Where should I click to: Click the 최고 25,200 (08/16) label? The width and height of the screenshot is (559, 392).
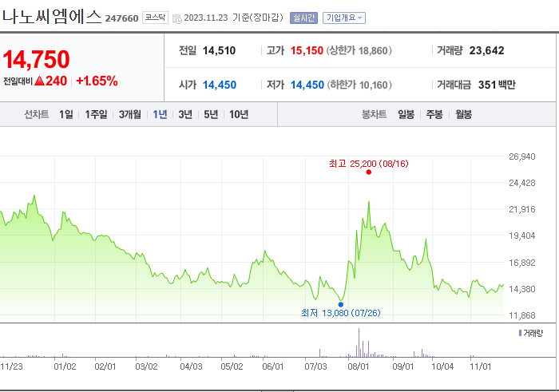pos(369,164)
